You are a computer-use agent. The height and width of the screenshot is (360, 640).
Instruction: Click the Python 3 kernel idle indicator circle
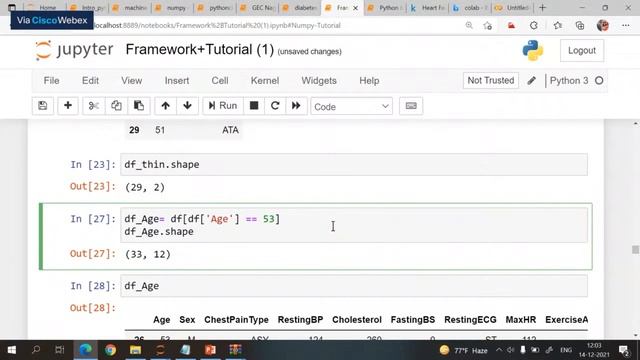coord(599,80)
